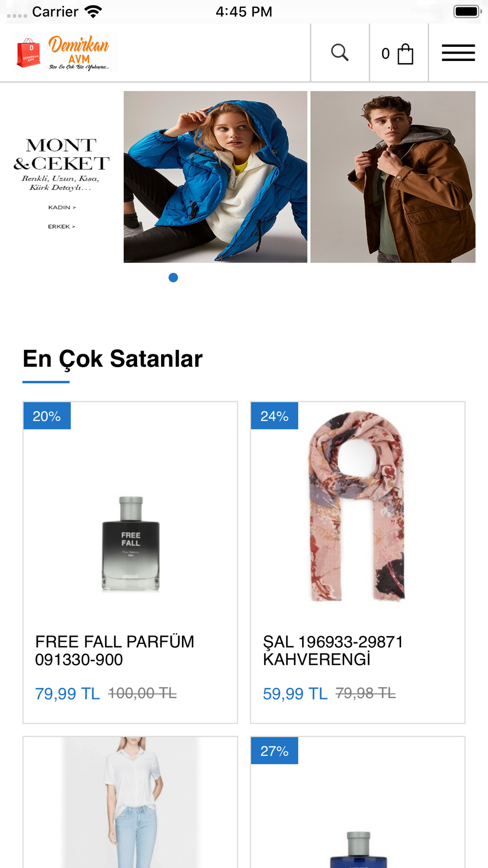Open ŞAL 196933-29871 KAHVERENGİ product title

333,650
